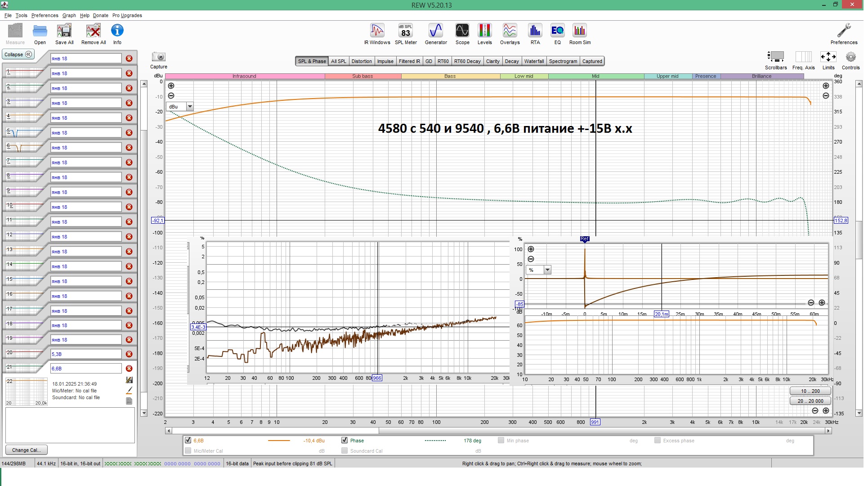The image size is (868, 486).
Task: Switch to the Waterfall tab
Action: 534,61
